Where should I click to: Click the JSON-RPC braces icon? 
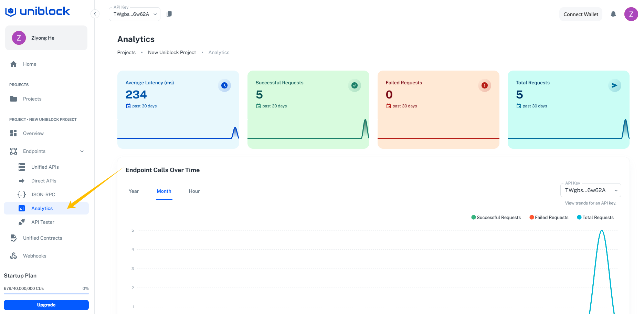(x=22, y=195)
